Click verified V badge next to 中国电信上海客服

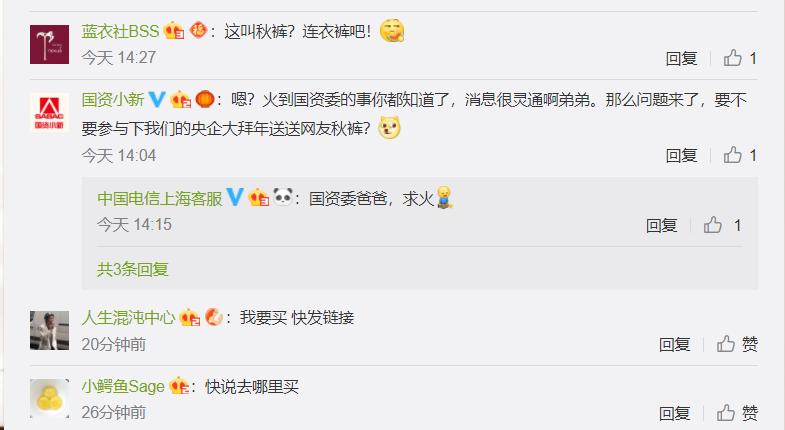235,197
